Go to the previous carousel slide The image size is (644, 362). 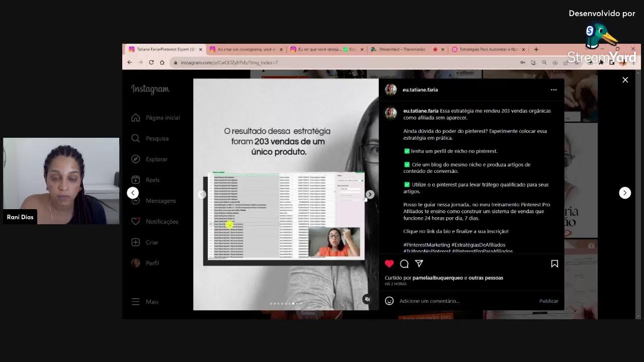tap(202, 194)
